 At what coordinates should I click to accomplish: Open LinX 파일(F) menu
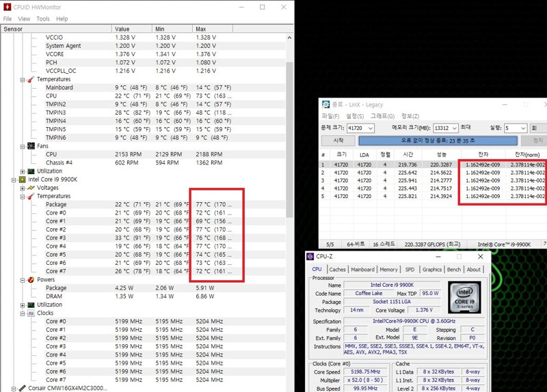(330, 116)
